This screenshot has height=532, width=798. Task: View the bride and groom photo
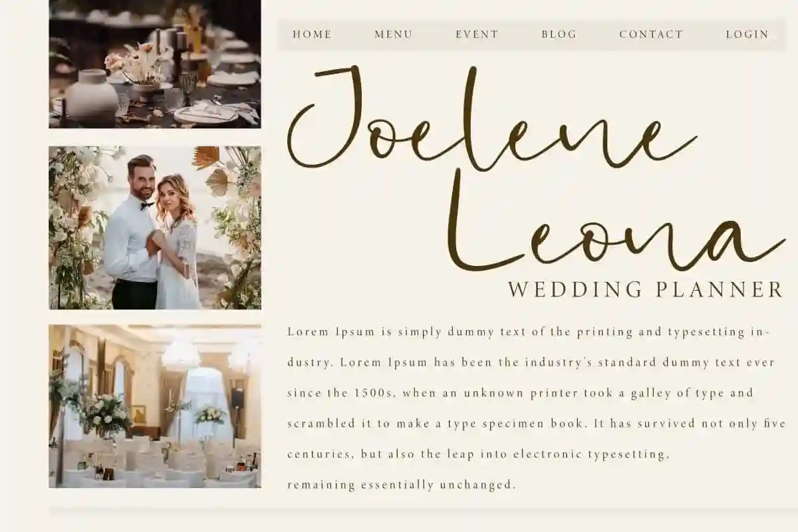point(155,228)
